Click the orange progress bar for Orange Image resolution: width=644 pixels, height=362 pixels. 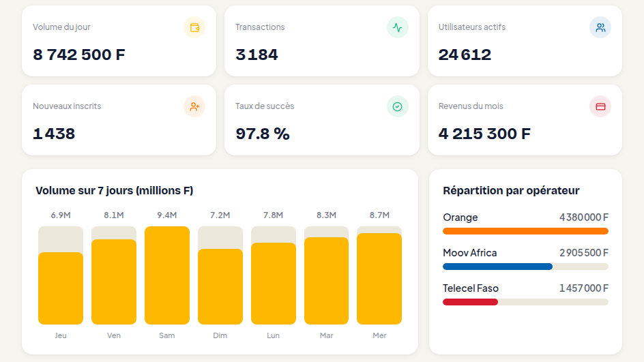tap(525, 231)
